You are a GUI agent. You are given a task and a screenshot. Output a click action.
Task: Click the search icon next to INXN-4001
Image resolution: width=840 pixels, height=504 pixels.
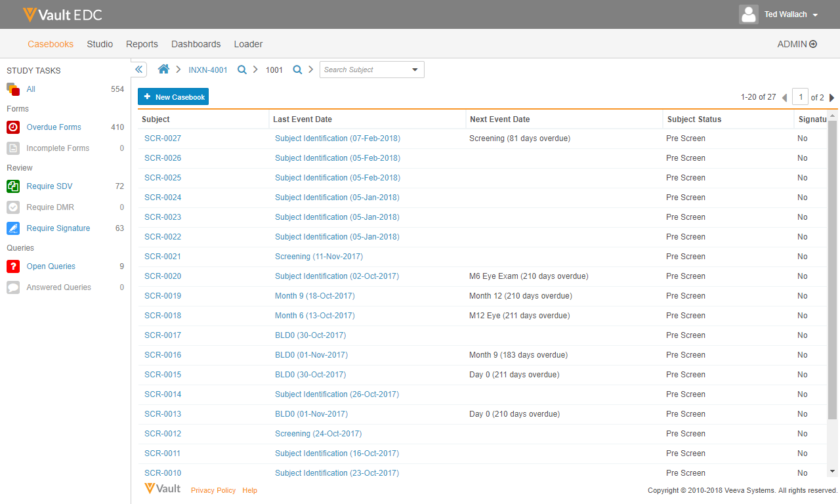242,70
